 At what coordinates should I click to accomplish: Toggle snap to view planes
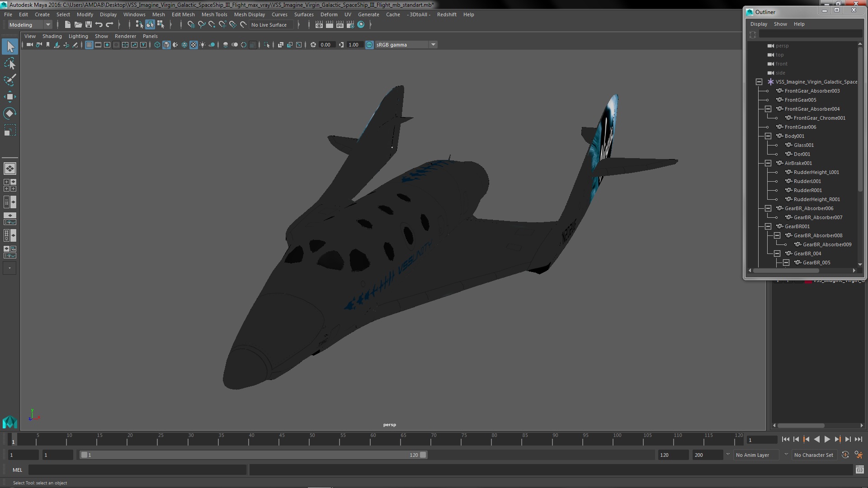(x=233, y=25)
